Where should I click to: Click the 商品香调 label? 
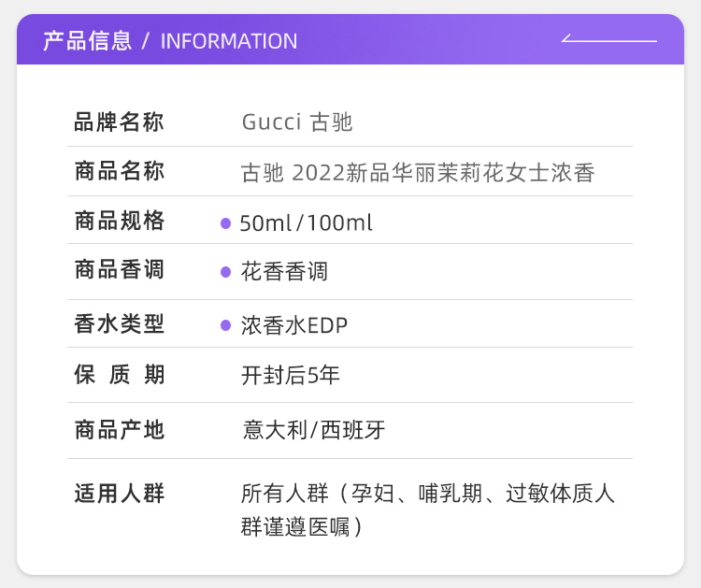click(119, 269)
